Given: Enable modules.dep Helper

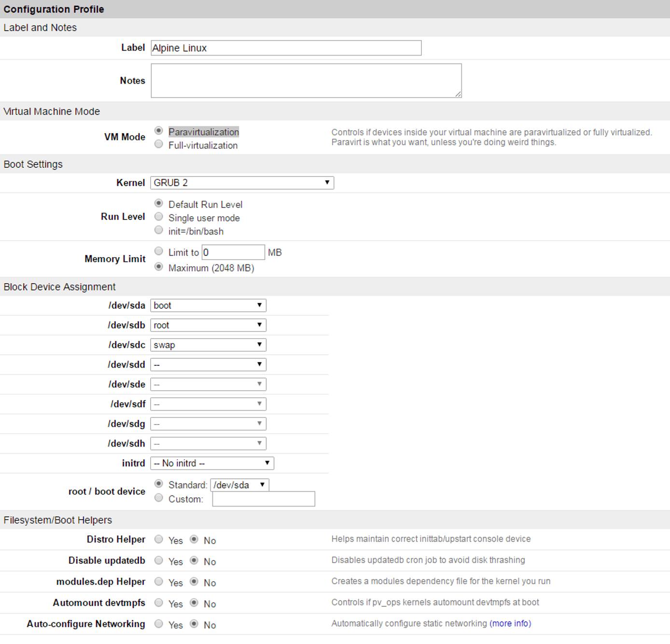Looking at the screenshot, I should pos(159,582).
